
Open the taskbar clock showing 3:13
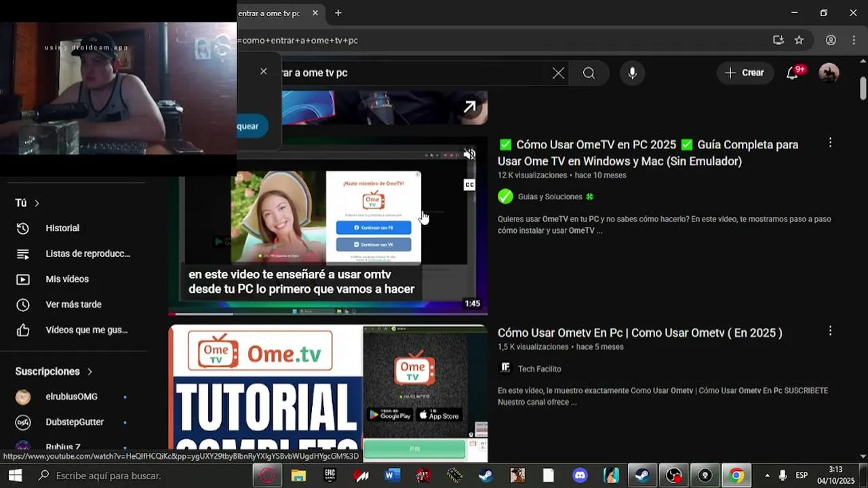pos(835,476)
